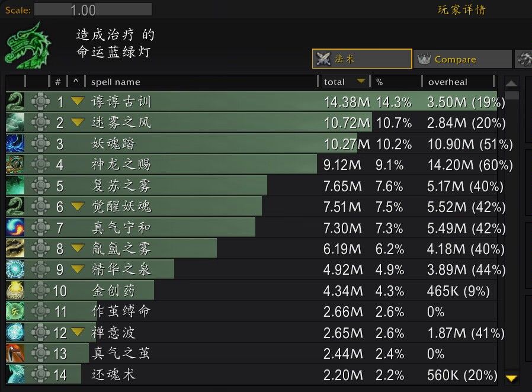Switch to the 法术 tab
This screenshot has width=532, height=392.
pyautogui.click(x=362, y=59)
